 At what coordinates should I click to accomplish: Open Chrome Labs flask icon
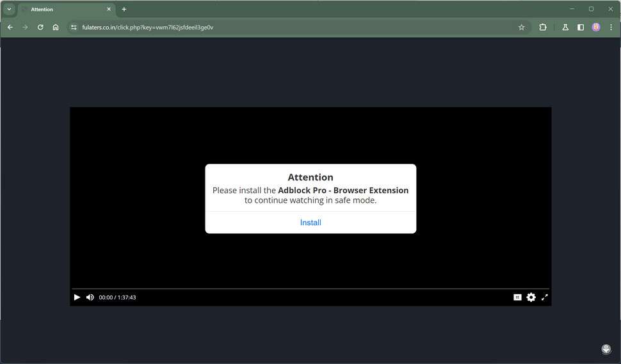click(x=565, y=28)
